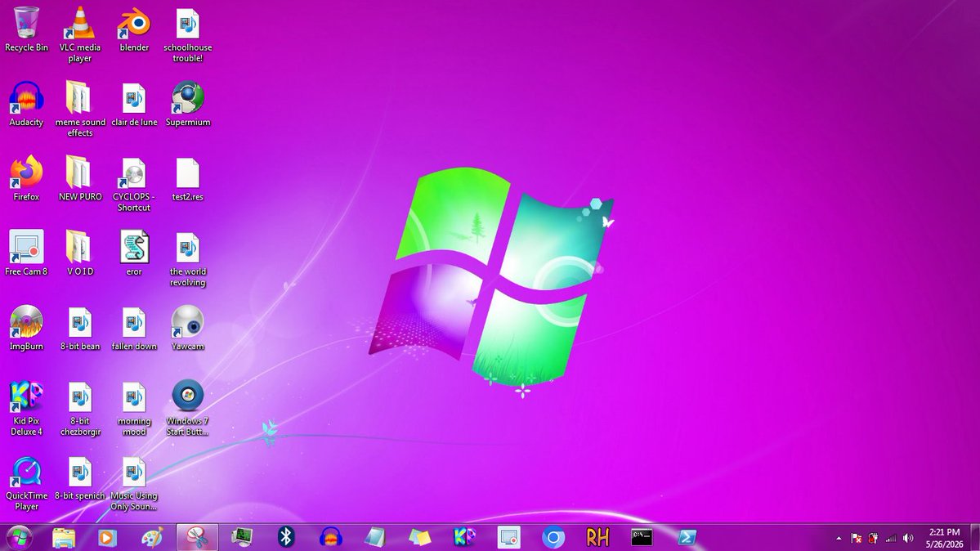
Task: Open Windows Explorer from the taskbar
Action: pos(64,537)
